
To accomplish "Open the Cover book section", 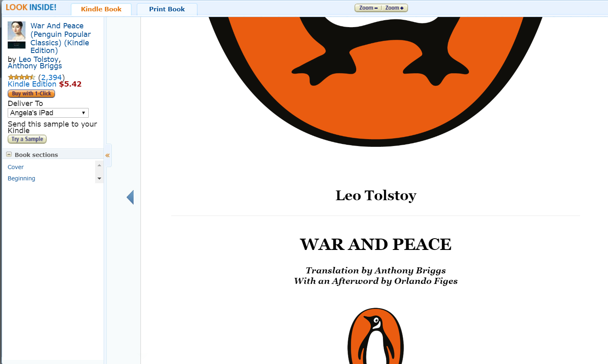I will coord(16,167).
